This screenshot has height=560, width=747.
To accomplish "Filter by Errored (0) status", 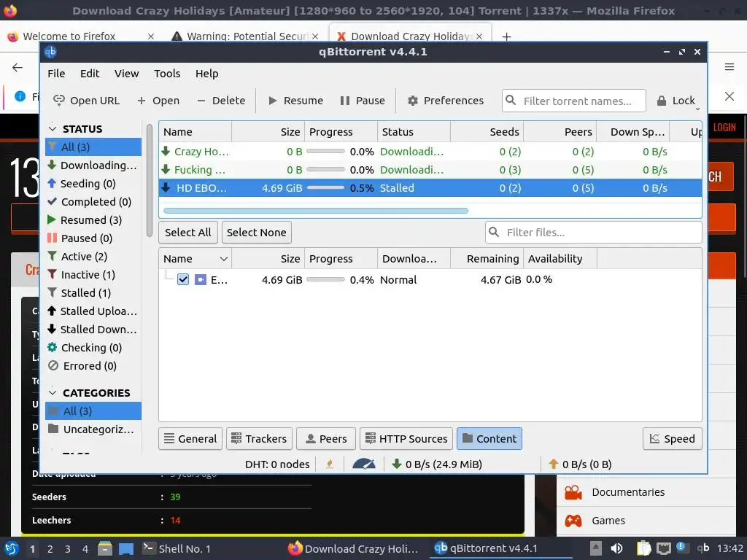I will (x=93, y=366).
